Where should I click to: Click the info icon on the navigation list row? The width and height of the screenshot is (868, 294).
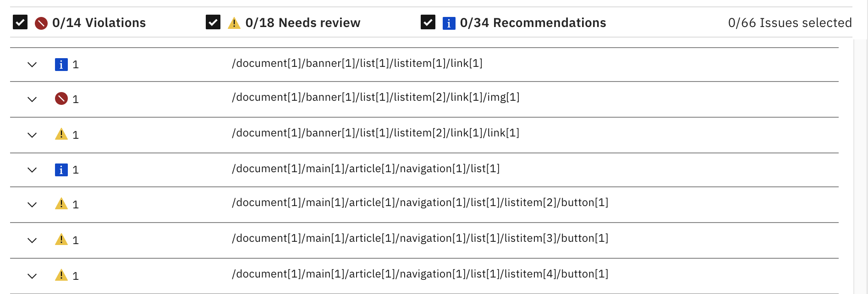point(61,169)
